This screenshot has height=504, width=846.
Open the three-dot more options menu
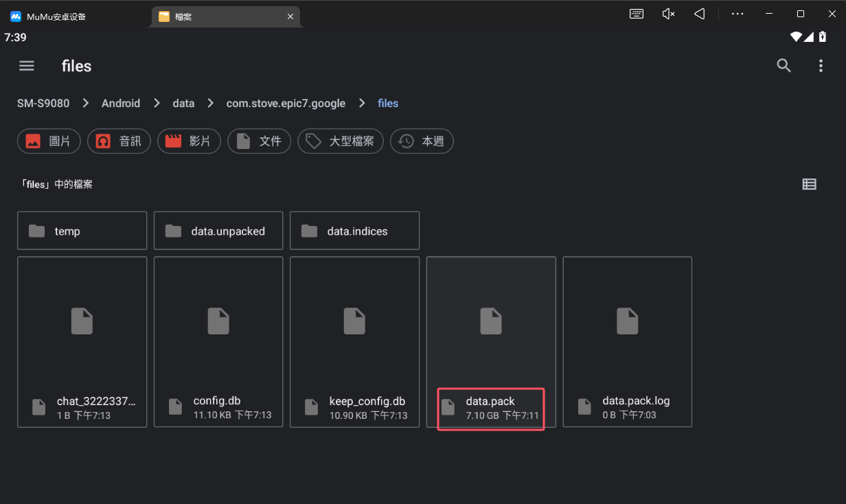click(x=821, y=66)
